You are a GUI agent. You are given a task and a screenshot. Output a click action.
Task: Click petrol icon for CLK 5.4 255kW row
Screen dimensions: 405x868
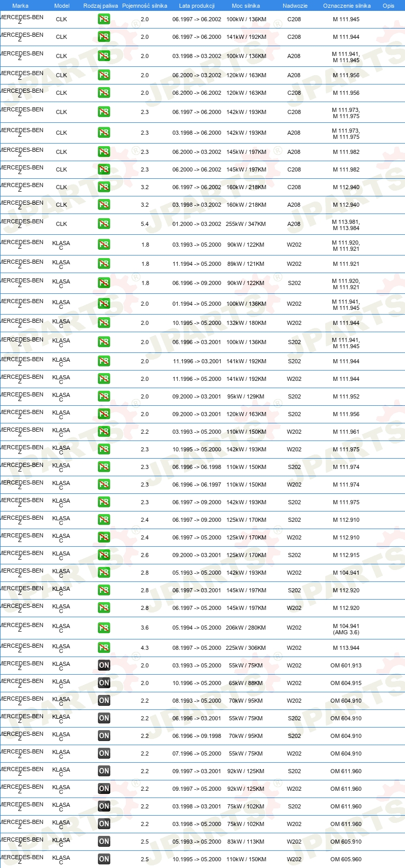[104, 224]
